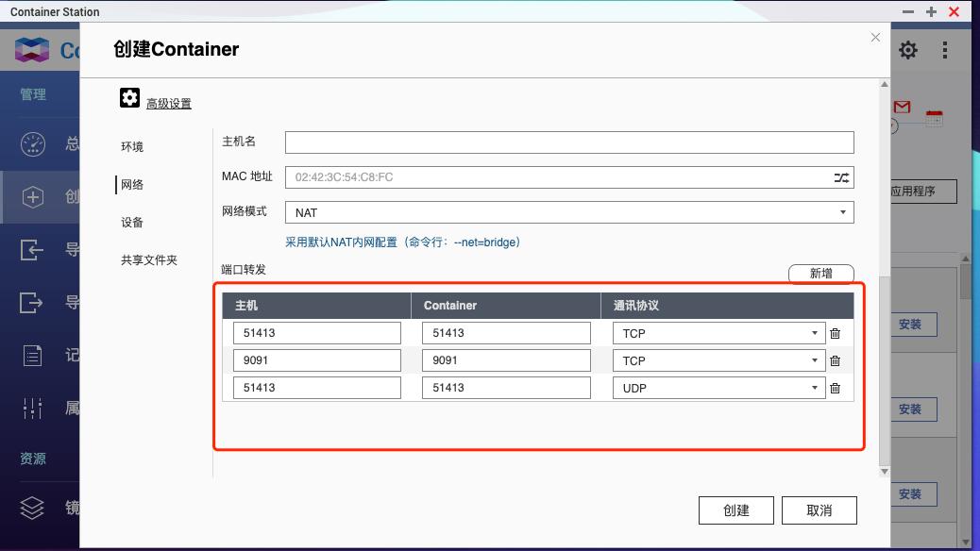The image size is (980, 551).
Task: Click inside the 主机名 hostname input field
Action: [x=566, y=142]
